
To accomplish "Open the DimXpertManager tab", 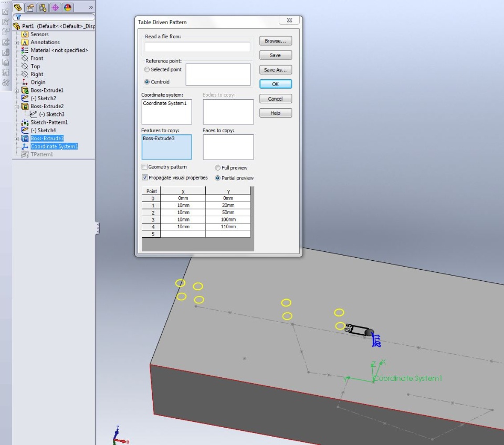I will (x=55, y=7).
